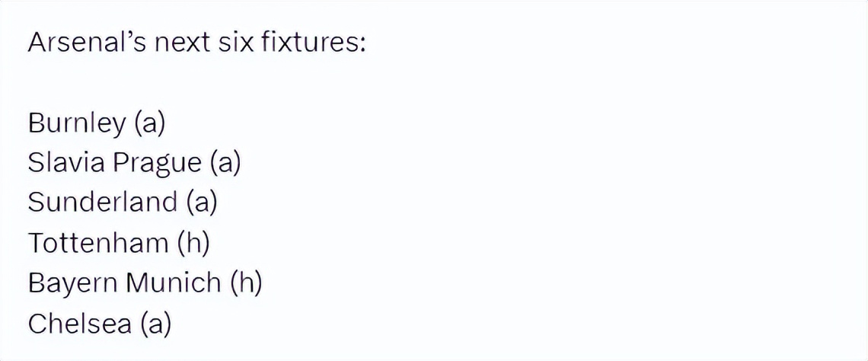Click the blank line between heading and Burnley
Viewport: 868px width, 361px height.
click(x=228, y=82)
